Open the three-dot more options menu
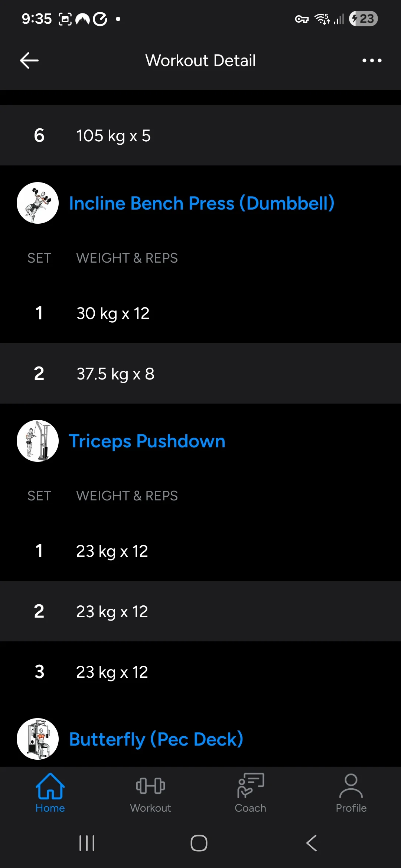Screen dimensions: 401x868 372,60
